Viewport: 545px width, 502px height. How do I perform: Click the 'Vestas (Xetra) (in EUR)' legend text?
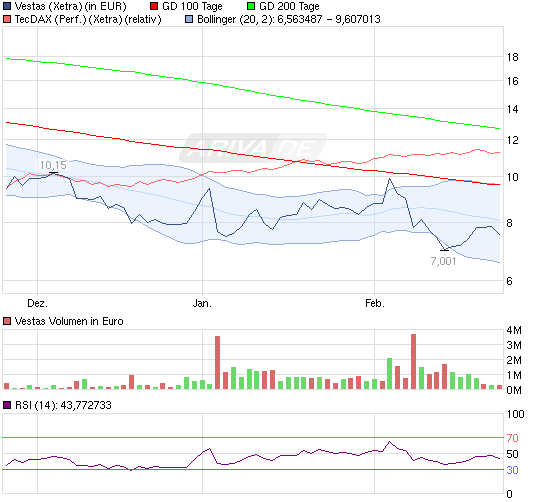click(x=70, y=6)
